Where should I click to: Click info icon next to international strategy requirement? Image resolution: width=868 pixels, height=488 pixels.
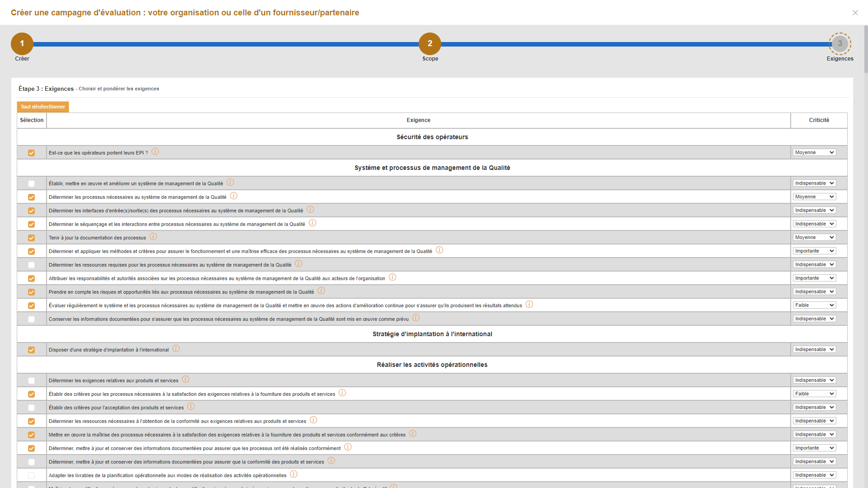pyautogui.click(x=176, y=349)
